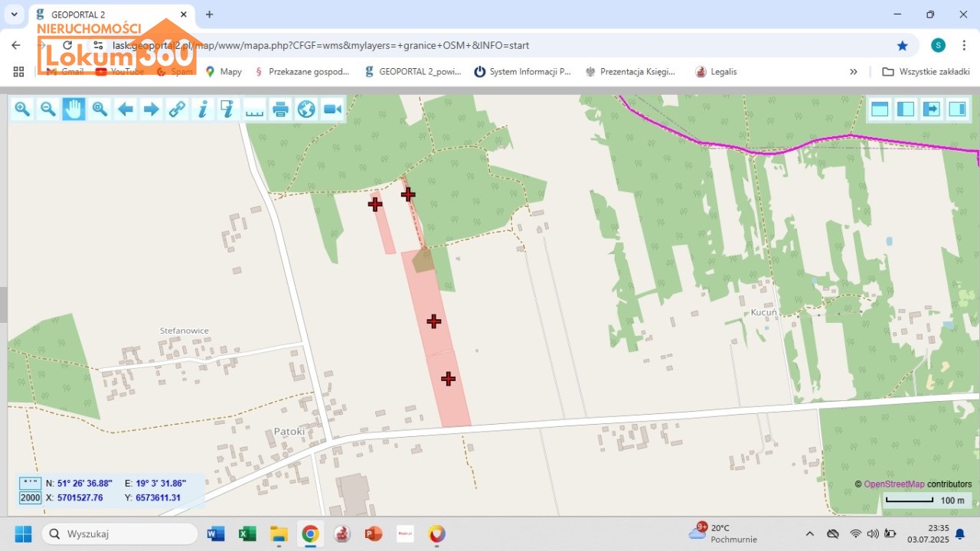This screenshot has width=980, height=551.
Task: Open the clock showing 23:35
Action: 928,533
